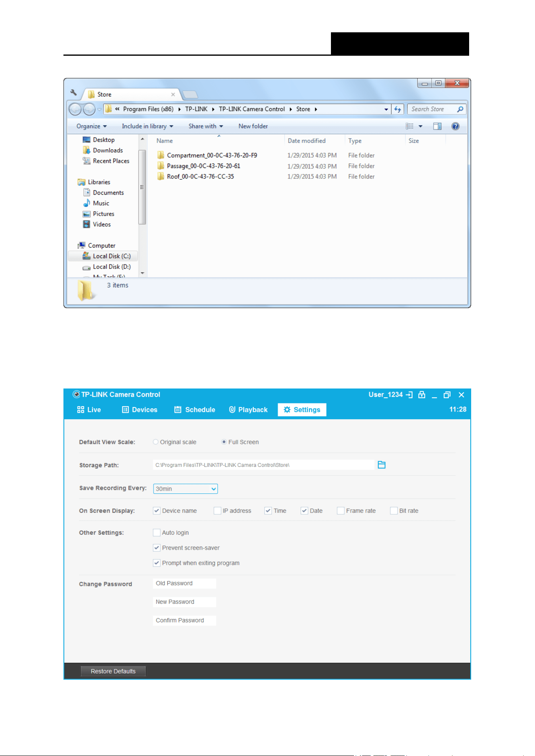Click the storage path browse folder icon
Image resolution: width=535 pixels, height=756 pixels.
pos(381,465)
